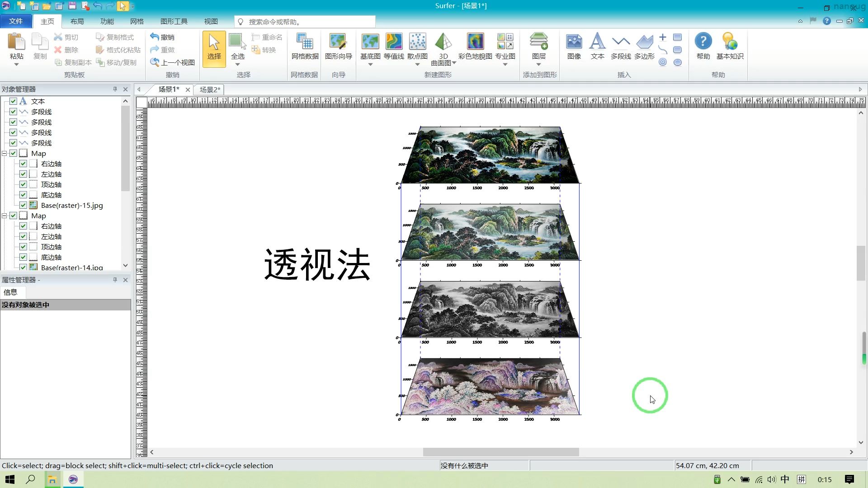Switch to the 图形工具 ribbon tab
The height and width of the screenshot is (488, 868).
(x=174, y=21)
